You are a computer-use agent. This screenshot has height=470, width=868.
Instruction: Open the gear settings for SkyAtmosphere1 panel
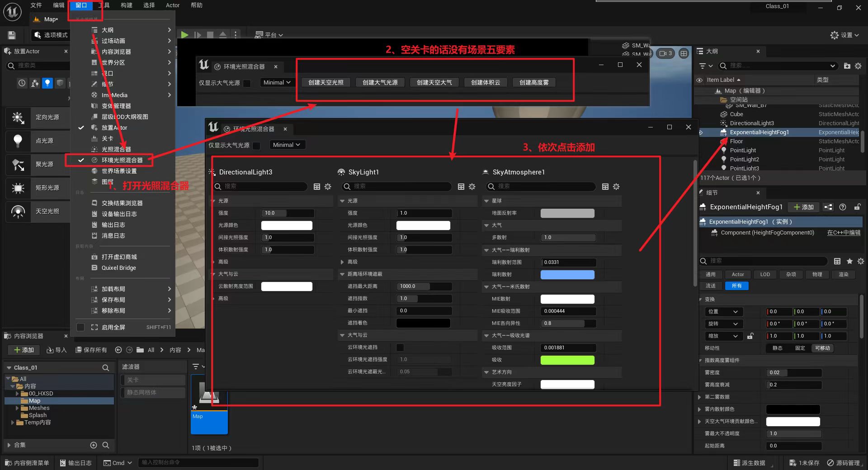tap(616, 187)
